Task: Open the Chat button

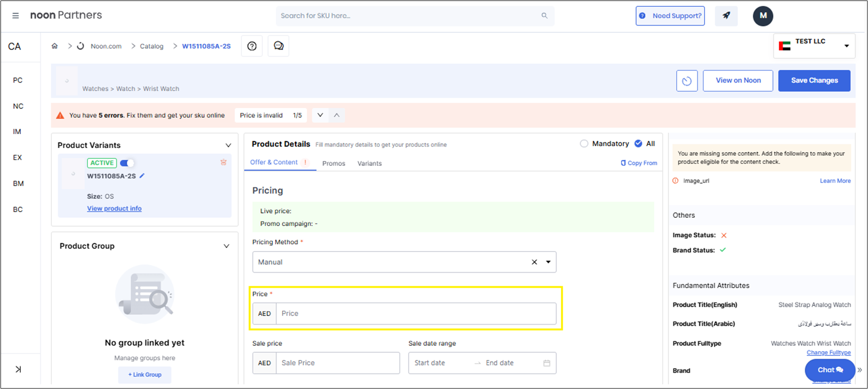Action: pyautogui.click(x=830, y=370)
